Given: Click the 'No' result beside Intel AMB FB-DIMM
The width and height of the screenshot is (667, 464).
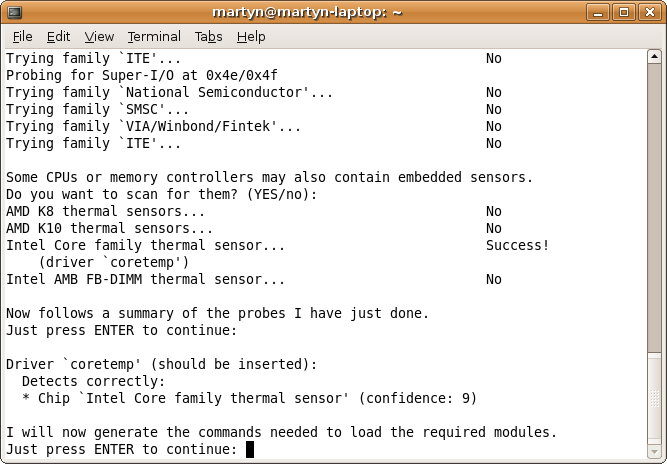Looking at the screenshot, I should coord(494,279).
